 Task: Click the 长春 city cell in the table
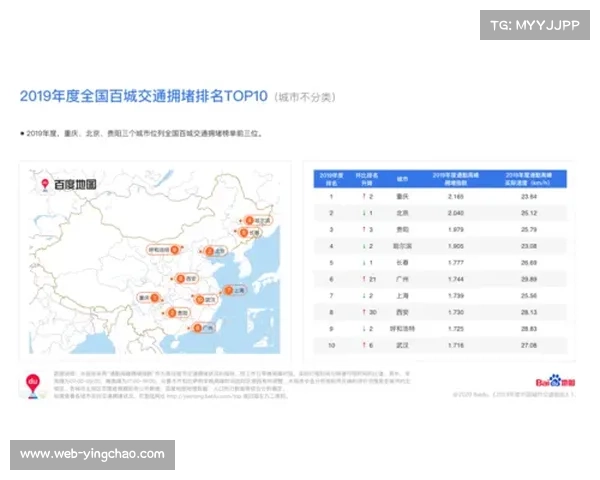402,263
